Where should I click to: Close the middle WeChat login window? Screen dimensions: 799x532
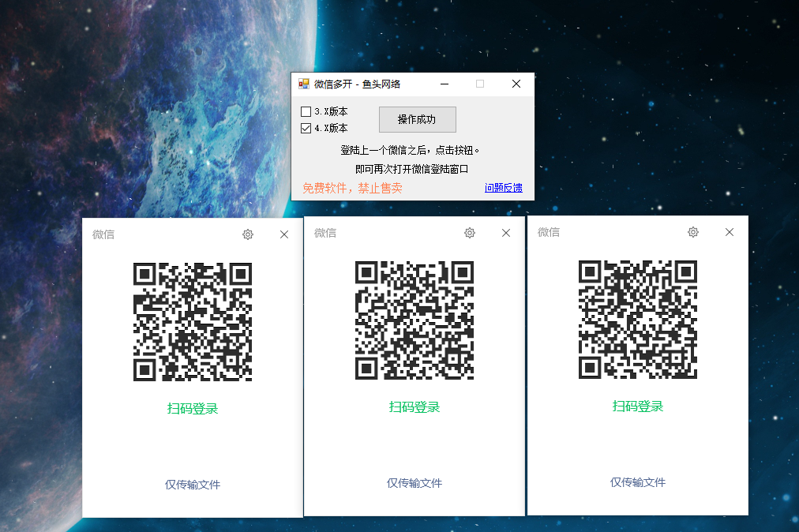tap(506, 233)
